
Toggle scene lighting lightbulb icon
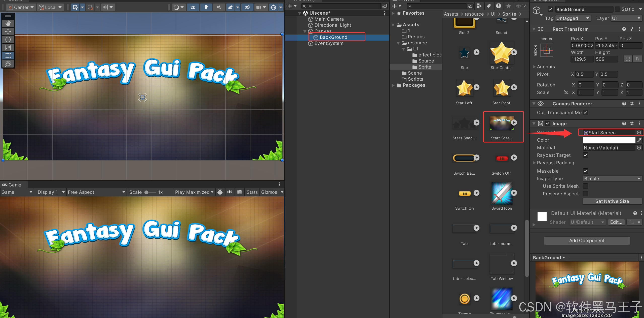(206, 7)
